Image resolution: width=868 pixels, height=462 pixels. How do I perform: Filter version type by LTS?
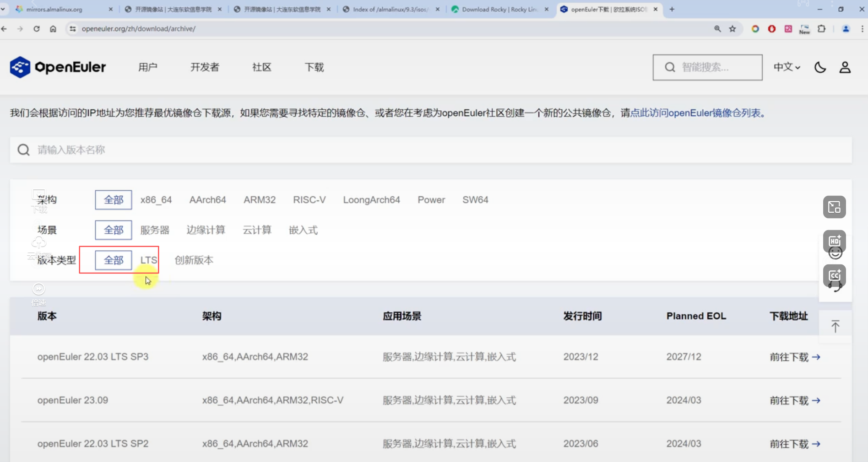[148, 260]
